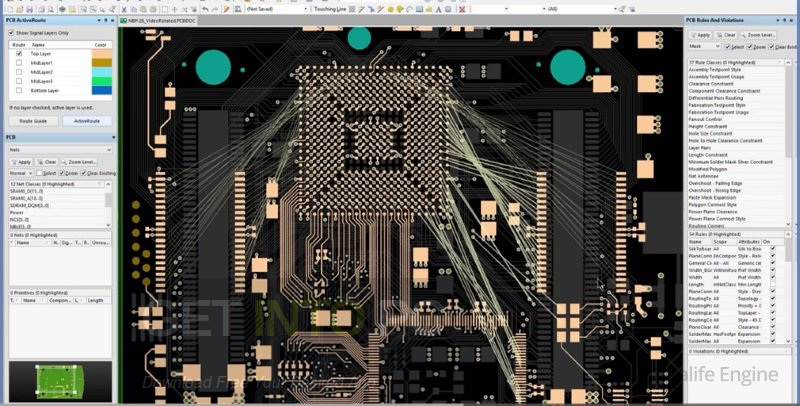Click the Route Guide button

click(x=33, y=121)
